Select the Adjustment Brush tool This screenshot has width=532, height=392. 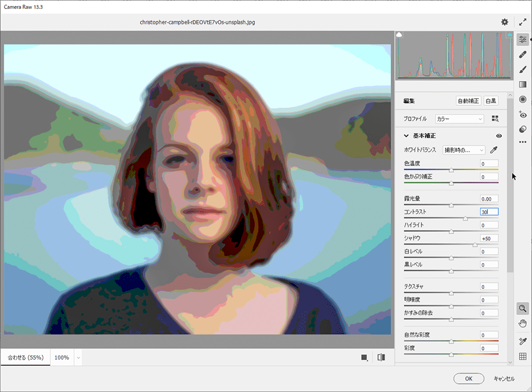(523, 69)
